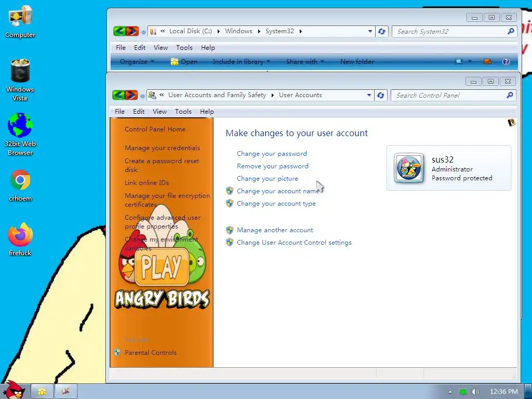Open Edit menu in User Accounts window
Screen dimensions: 532x399
click(x=138, y=112)
